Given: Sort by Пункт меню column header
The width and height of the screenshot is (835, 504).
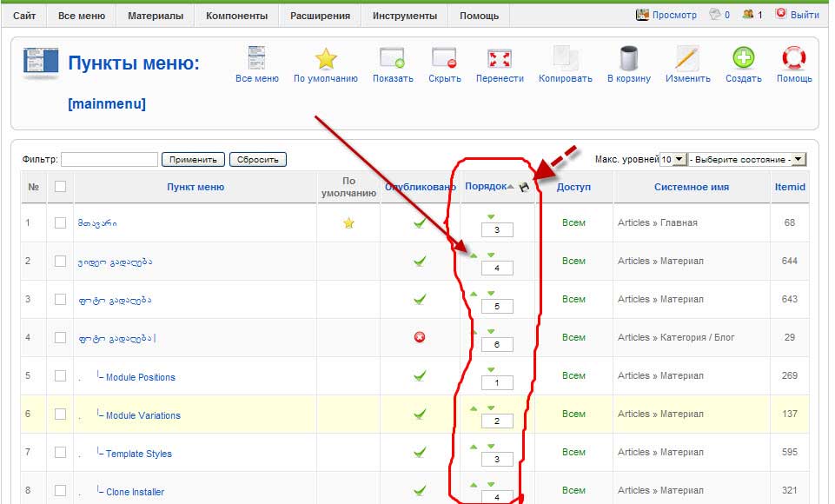Looking at the screenshot, I should tap(195, 187).
